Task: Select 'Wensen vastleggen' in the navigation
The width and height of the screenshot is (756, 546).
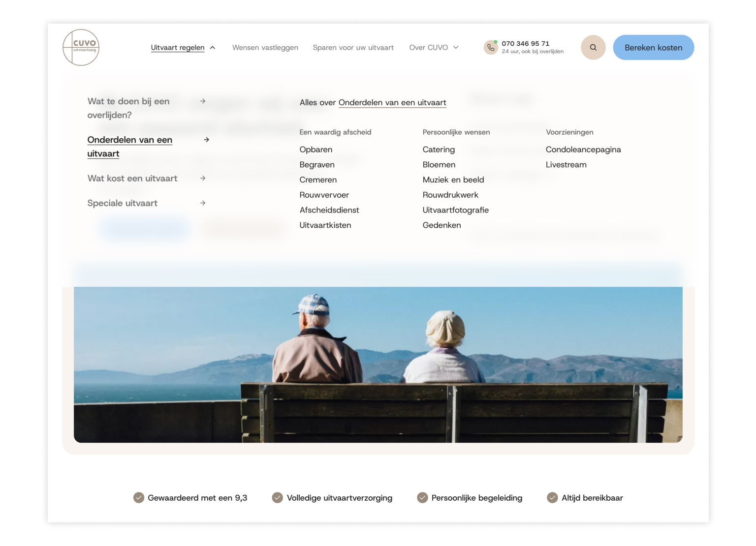Action: [265, 47]
